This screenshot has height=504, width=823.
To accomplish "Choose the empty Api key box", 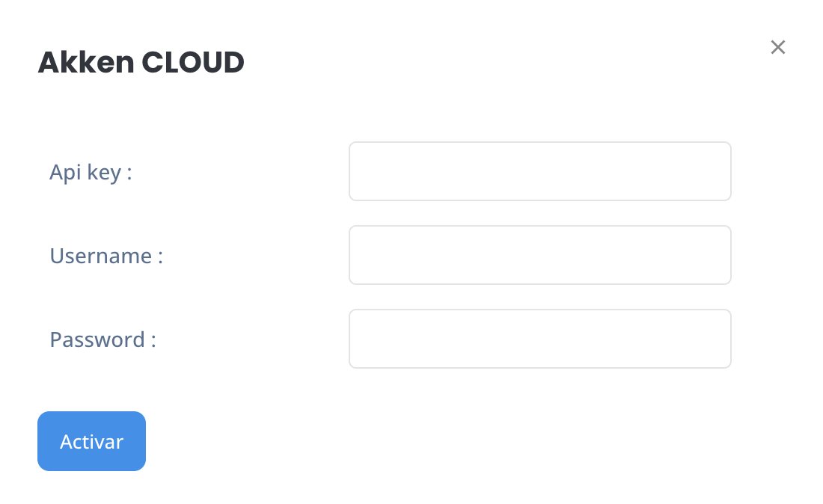I will click(x=540, y=171).
